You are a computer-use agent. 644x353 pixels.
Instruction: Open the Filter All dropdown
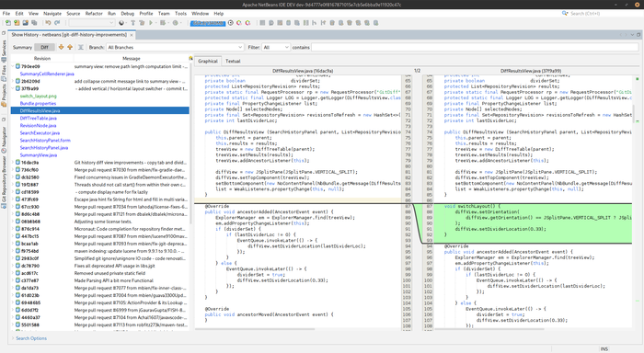point(276,47)
